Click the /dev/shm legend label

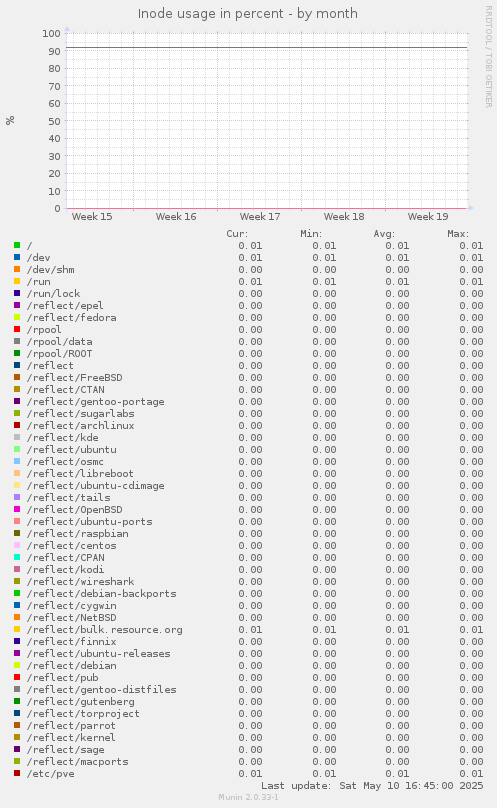click(x=51, y=270)
